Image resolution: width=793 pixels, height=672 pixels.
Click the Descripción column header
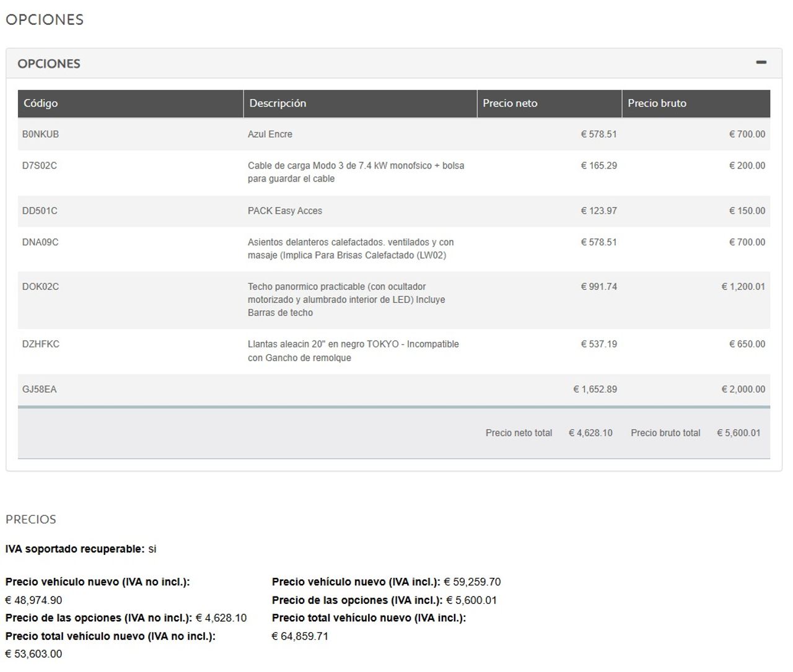point(278,103)
